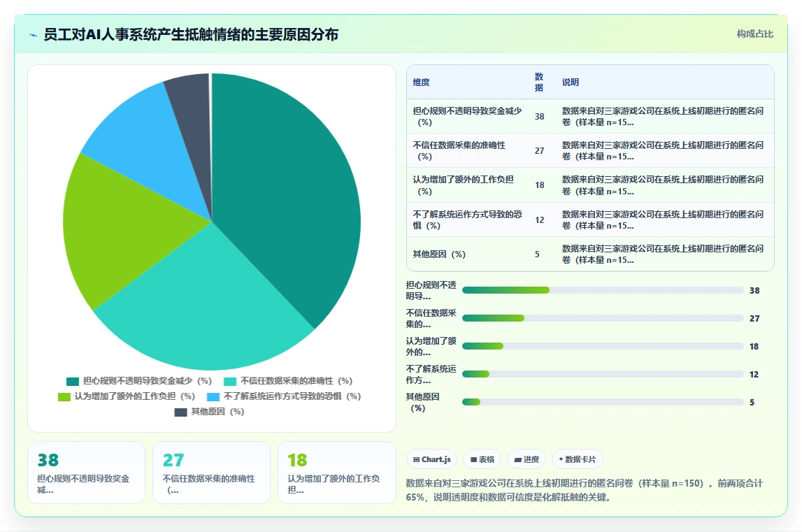Click the value 5 in the table
Image resolution: width=802 pixels, height=532 pixels.
tap(537, 254)
